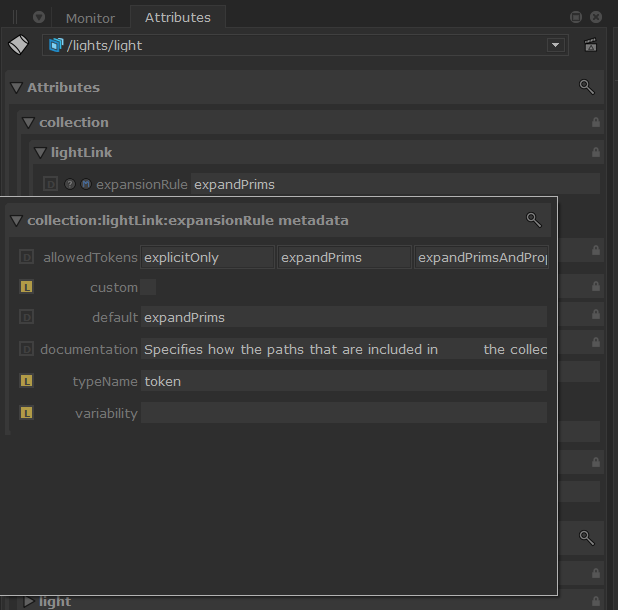618x610 pixels.
Task: Expand the light group at bottom
Action: point(28,601)
